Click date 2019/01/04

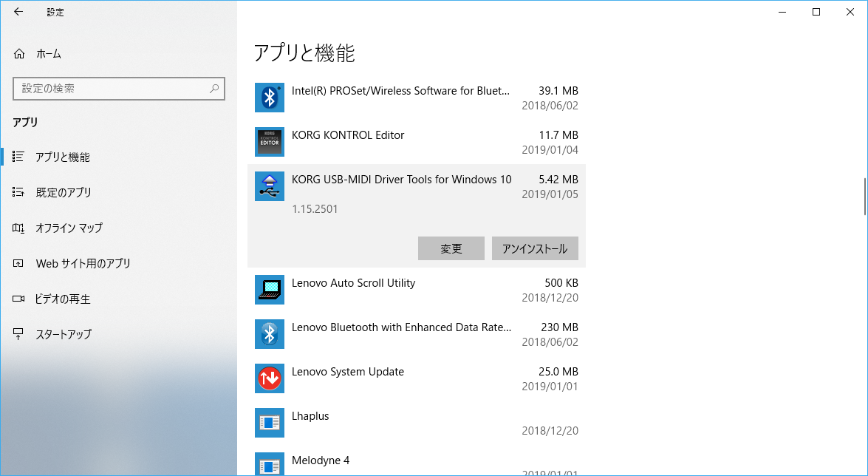click(x=550, y=149)
